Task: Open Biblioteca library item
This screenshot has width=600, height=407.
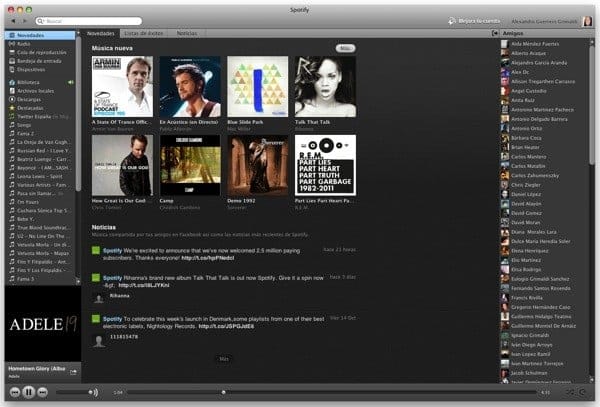Action: [x=40, y=82]
